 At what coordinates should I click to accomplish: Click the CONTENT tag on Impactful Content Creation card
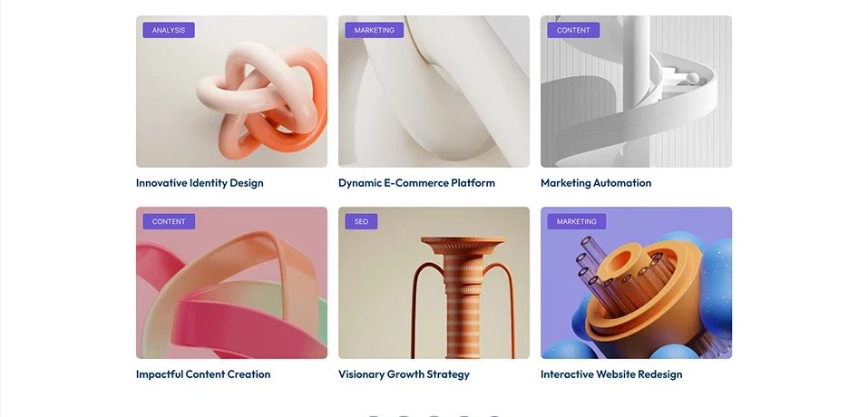[x=169, y=221]
